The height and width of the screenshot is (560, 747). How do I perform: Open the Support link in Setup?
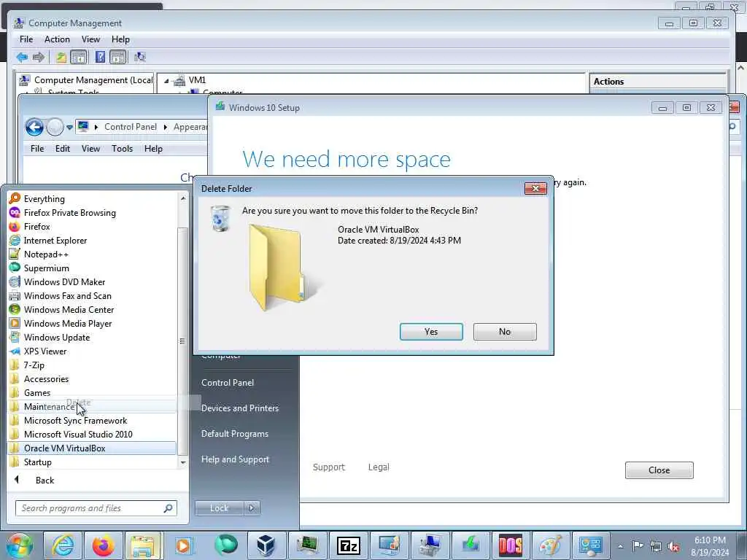click(329, 467)
